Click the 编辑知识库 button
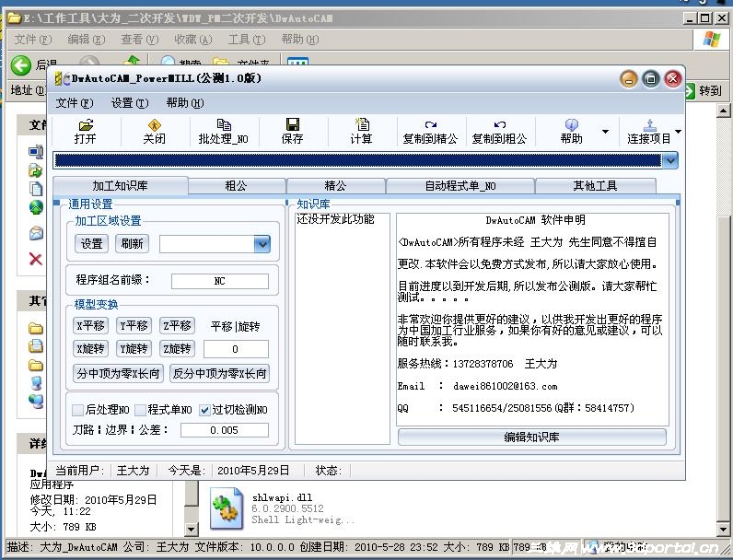 [x=532, y=437]
